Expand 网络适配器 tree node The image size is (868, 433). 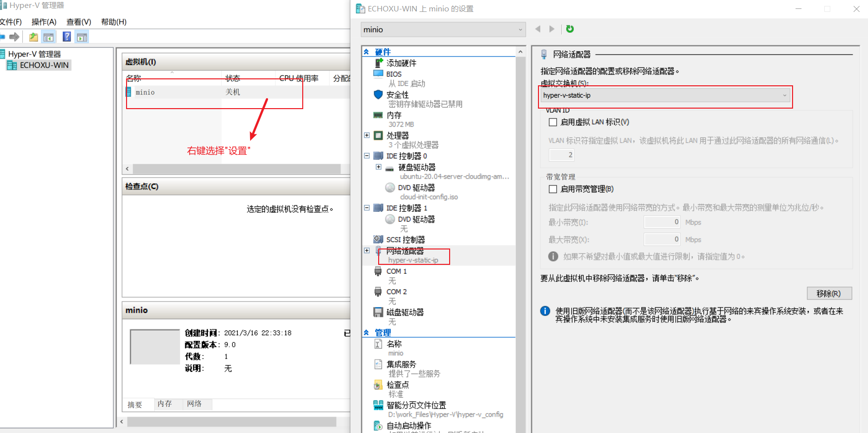click(367, 250)
